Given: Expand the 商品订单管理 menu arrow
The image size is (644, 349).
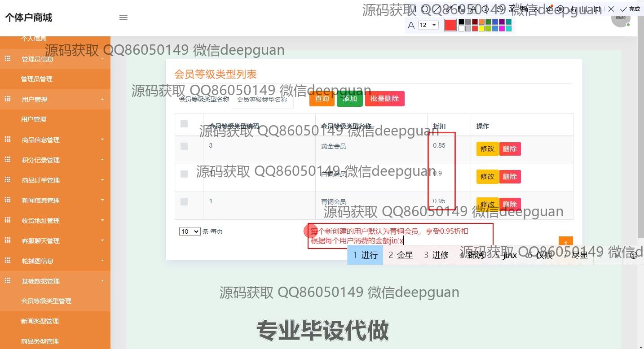Looking at the screenshot, I should [102, 180].
